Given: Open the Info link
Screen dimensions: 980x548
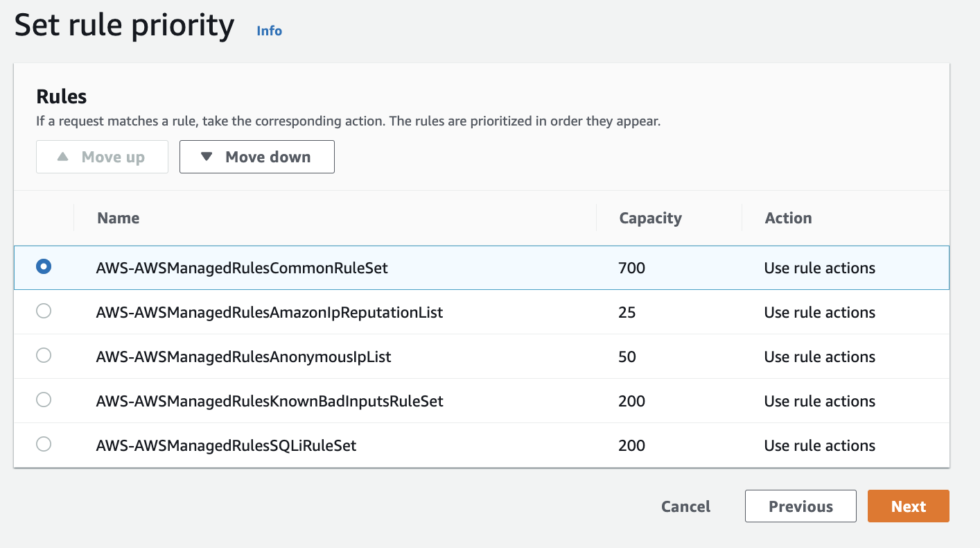Looking at the screenshot, I should [x=269, y=31].
